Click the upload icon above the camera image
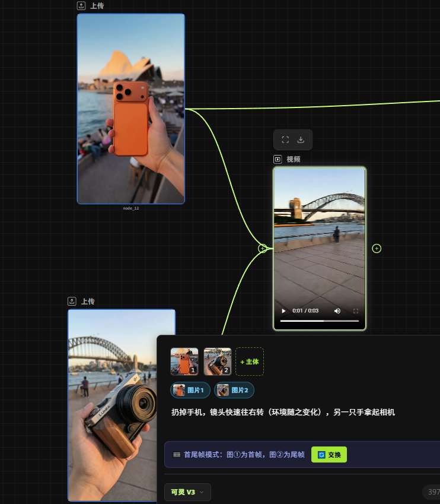Screen dimensions: 440x504 [x=72, y=302]
